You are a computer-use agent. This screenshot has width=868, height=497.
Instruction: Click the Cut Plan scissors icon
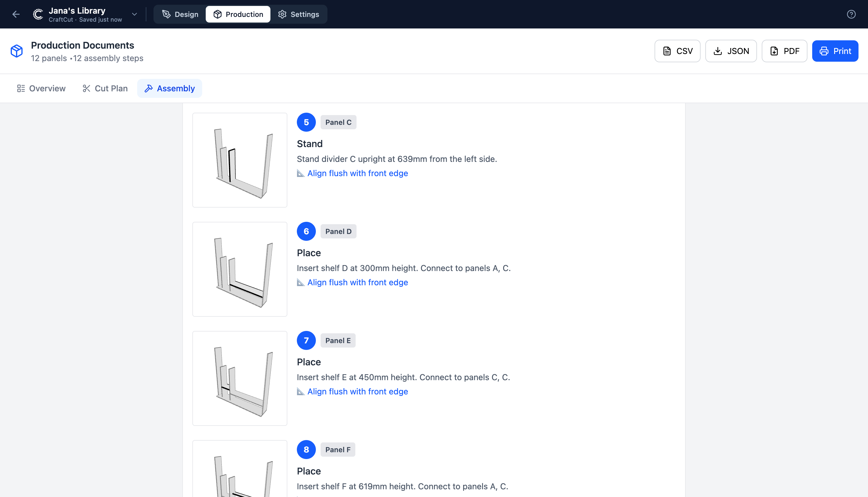pos(86,88)
